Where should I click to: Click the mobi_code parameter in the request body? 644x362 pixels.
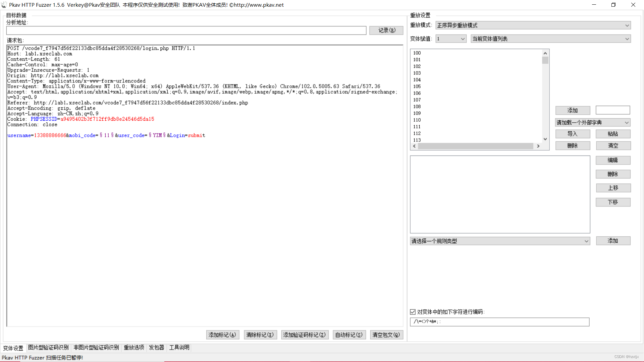point(82,135)
